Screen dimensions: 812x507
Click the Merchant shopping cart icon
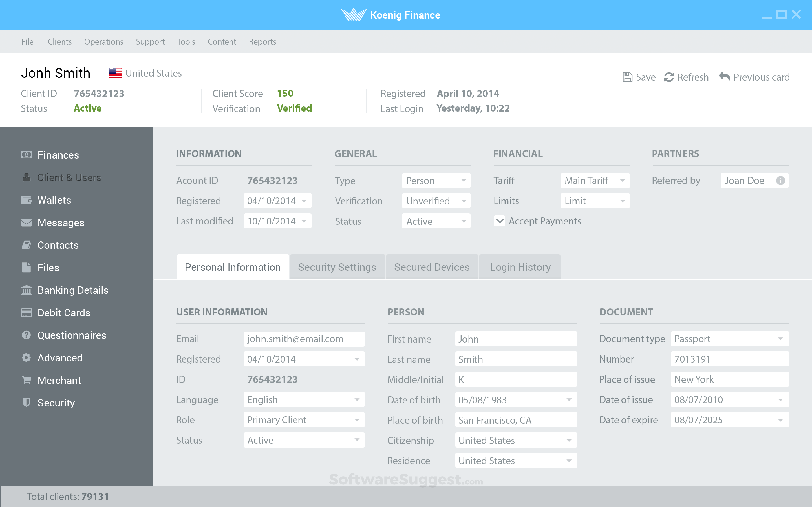pyautogui.click(x=26, y=380)
